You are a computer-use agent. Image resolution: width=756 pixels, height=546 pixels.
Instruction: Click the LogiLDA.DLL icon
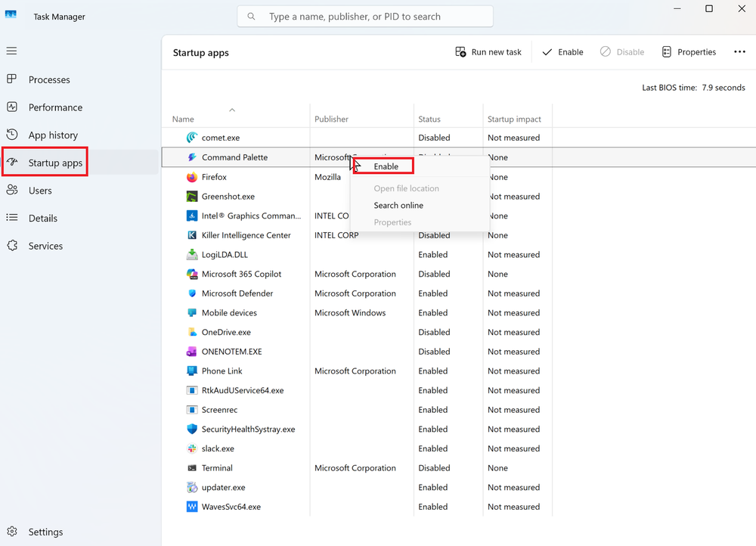(x=192, y=254)
